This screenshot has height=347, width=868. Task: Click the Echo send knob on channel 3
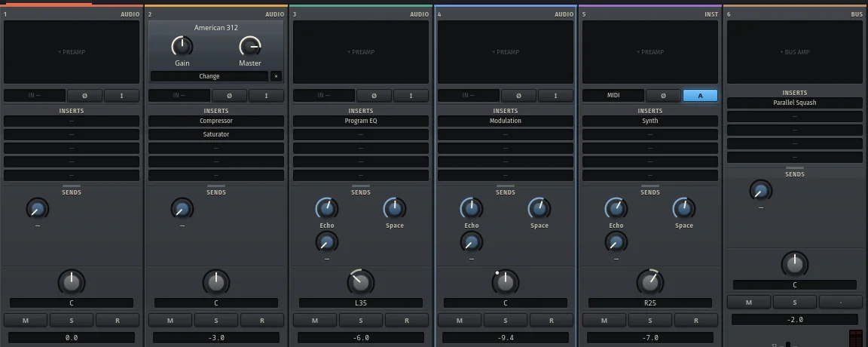tap(326, 208)
